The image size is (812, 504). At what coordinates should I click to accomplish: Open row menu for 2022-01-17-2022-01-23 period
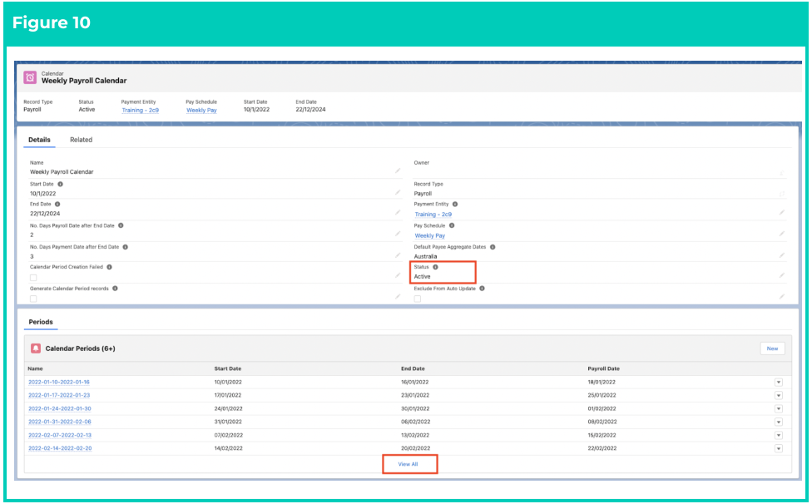(x=779, y=395)
